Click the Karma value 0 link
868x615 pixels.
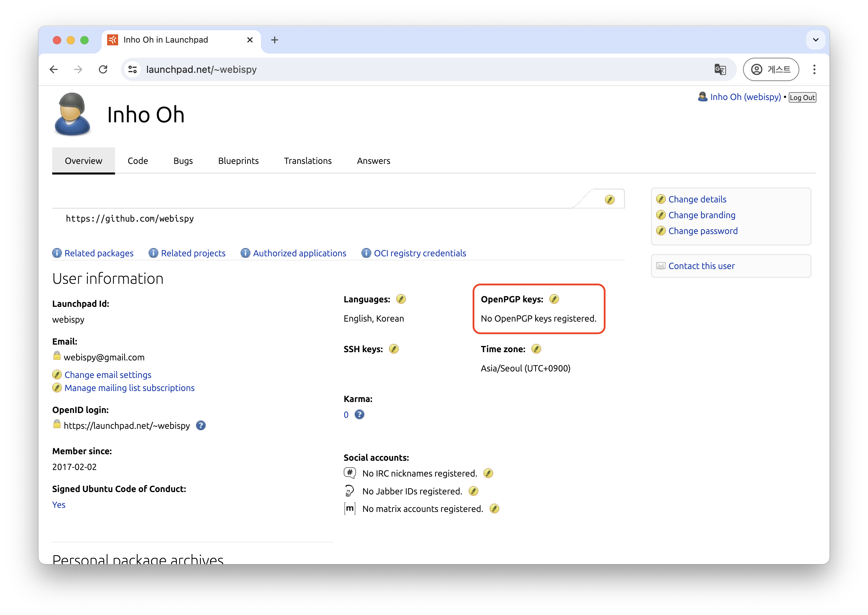coord(346,415)
